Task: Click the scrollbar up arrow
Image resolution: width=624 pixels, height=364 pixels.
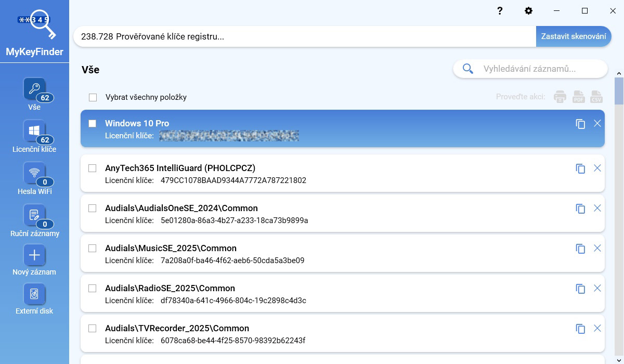Action: tap(619, 73)
